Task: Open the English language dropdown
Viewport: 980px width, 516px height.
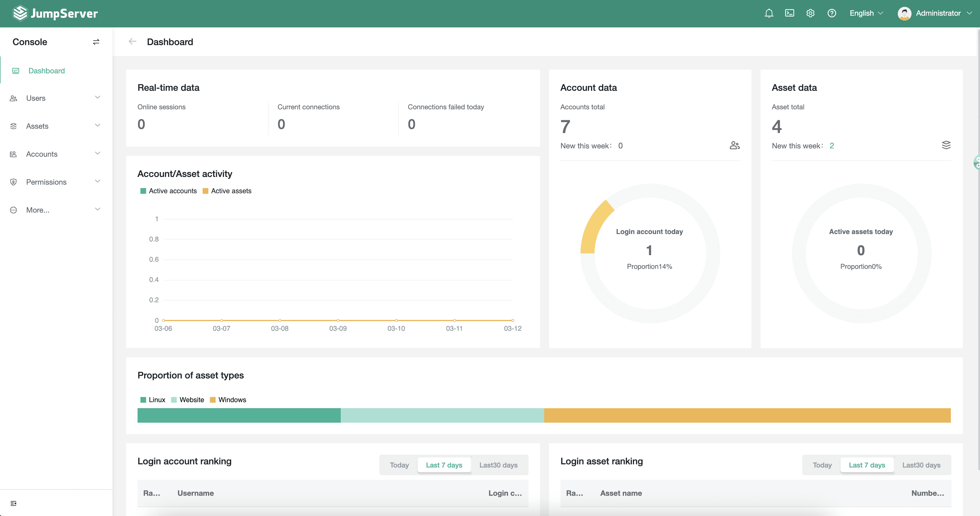Action: [x=866, y=13]
